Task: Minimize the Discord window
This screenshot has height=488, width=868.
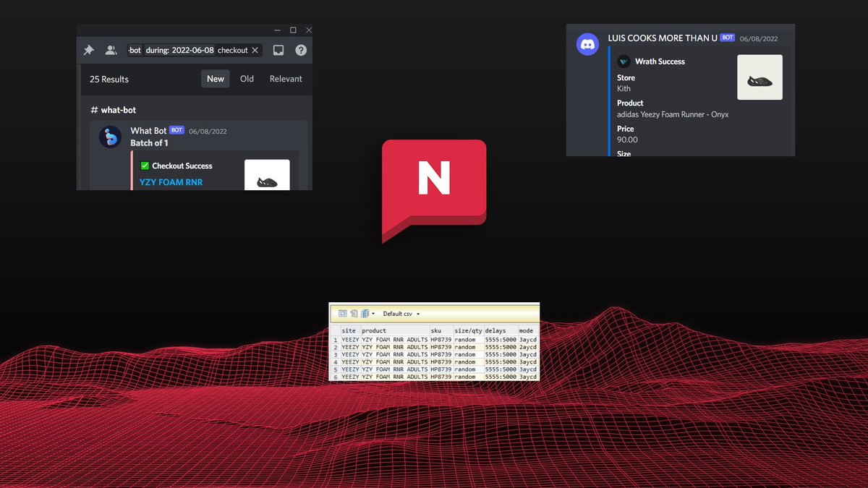Action: [277, 30]
